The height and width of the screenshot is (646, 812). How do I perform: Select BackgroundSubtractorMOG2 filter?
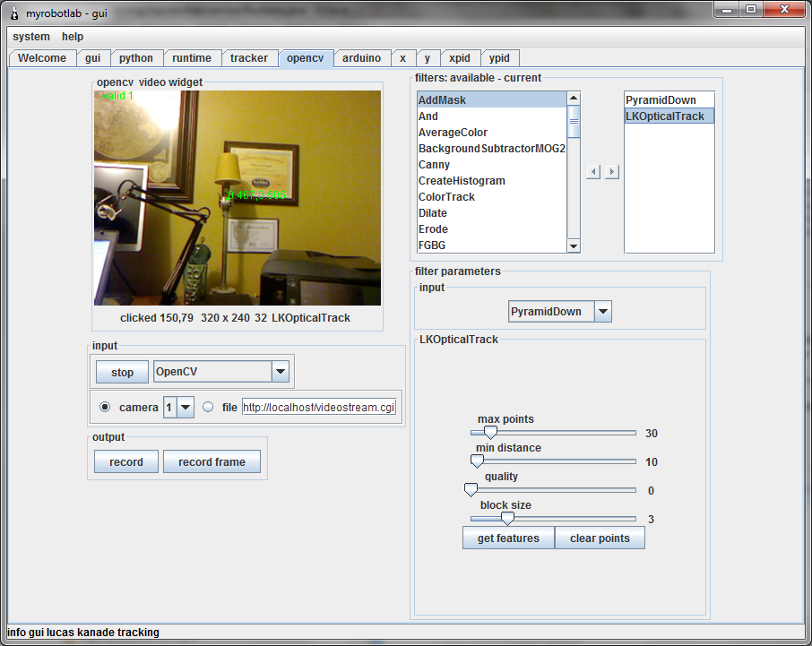[491, 148]
